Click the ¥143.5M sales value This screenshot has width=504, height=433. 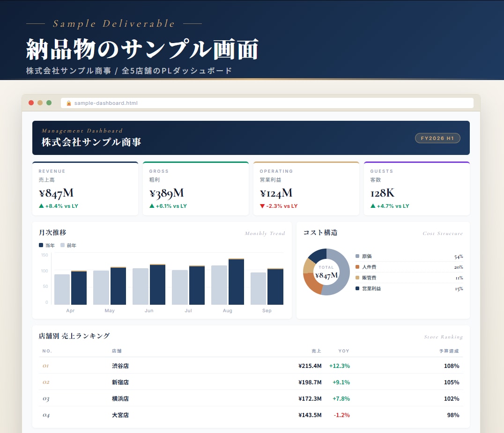tap(310, 415)
